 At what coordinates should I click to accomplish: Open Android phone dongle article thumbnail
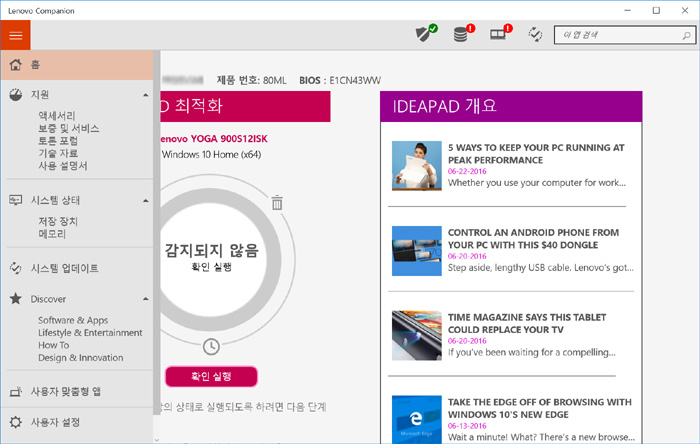[417, 251]
